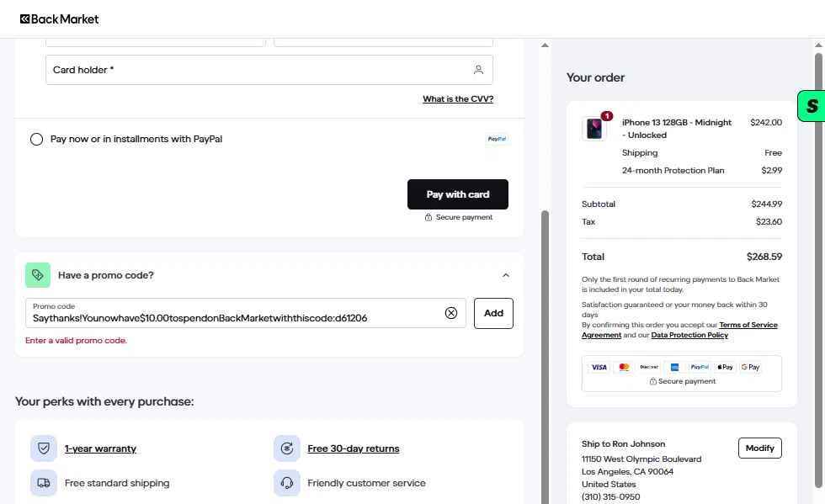Click the order sidebar scrollbar thumb
825x504 pixels.
818,271
